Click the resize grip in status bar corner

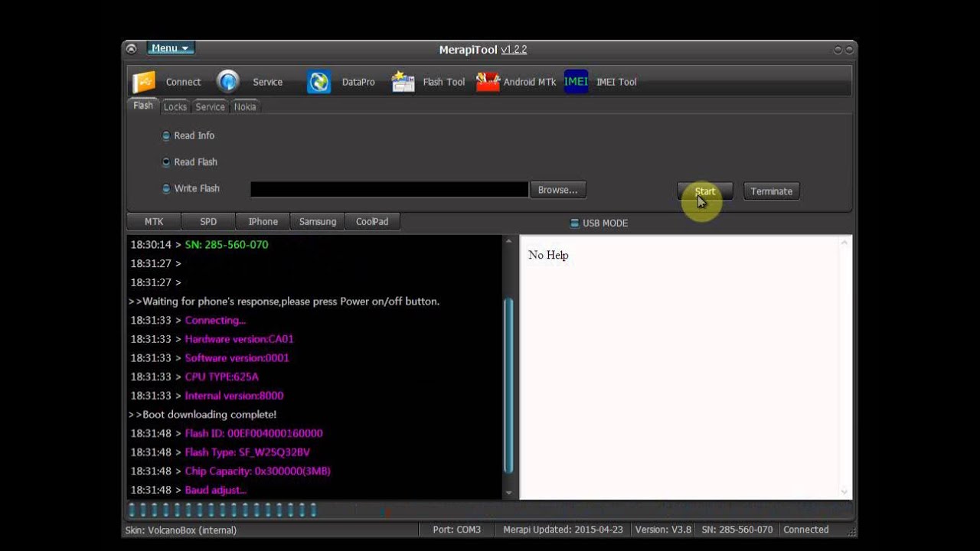point(852,530)
